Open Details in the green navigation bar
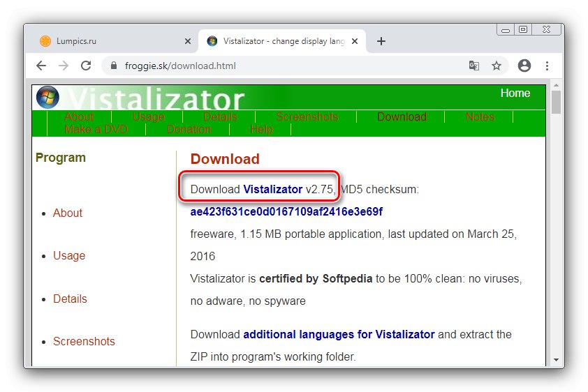The image size is (588, 392). (x=220, y=116)
